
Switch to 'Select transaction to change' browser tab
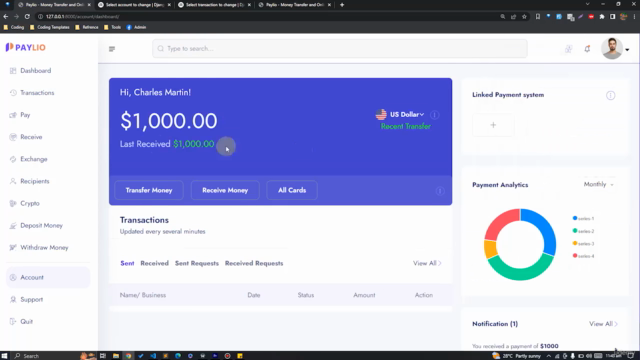click(x=215, y=5)
